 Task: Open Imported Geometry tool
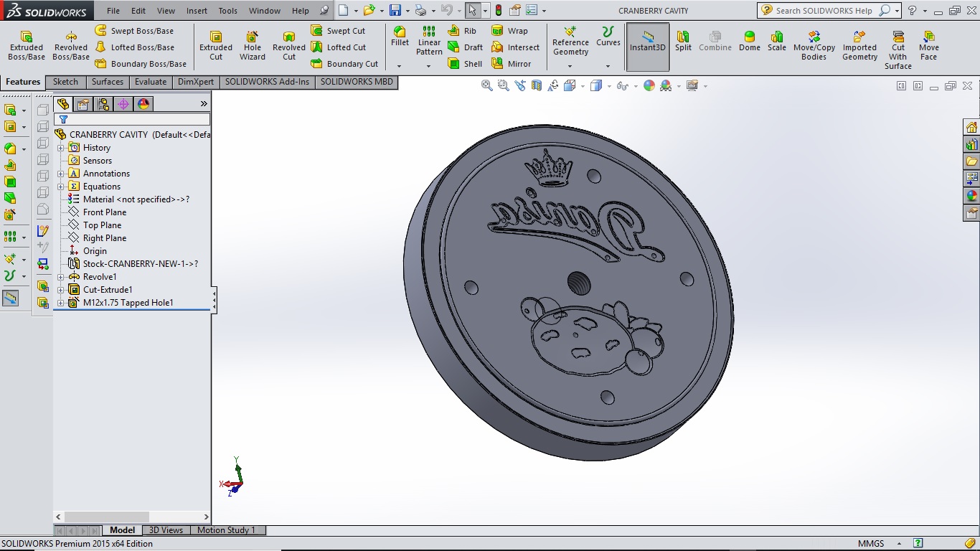coord(859,46)
